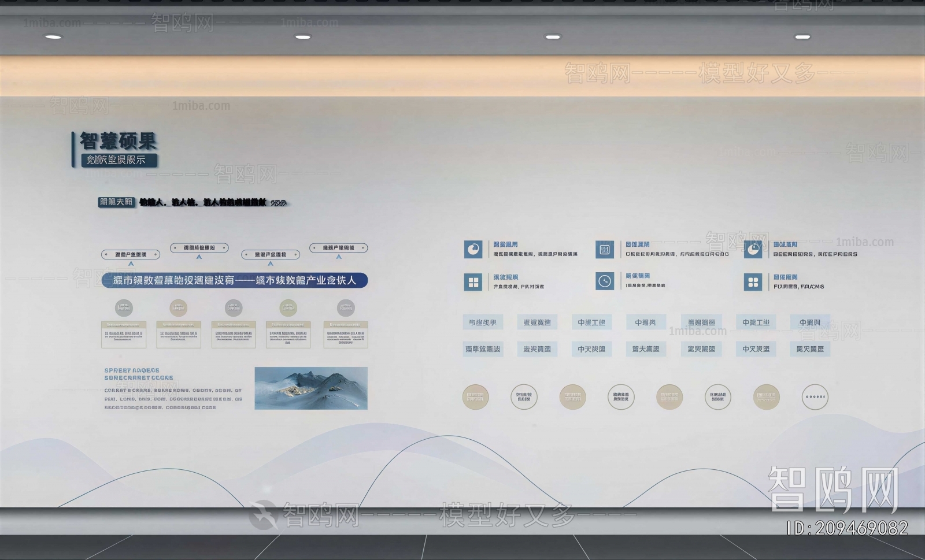Select the QR-code style blue square icon
This screenshot has width=925, height=560.
605,250
